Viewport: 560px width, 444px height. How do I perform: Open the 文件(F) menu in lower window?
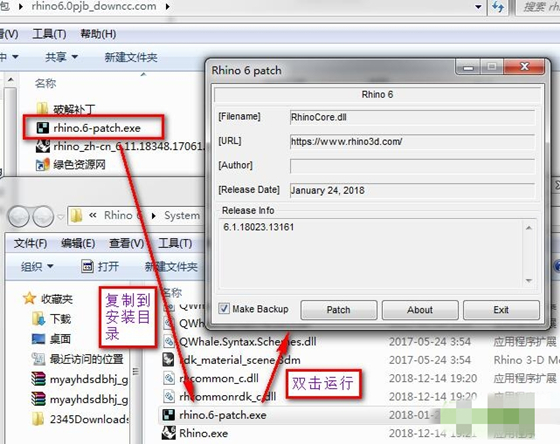click(30, 244)
